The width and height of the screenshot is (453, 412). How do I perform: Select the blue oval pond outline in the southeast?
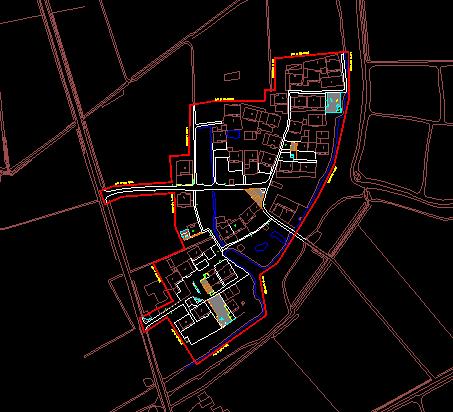[x=261, y=247]
